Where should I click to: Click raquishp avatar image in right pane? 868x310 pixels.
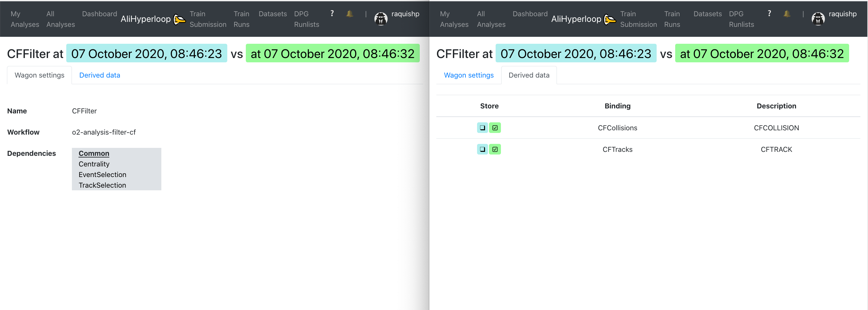coord(818,19)
